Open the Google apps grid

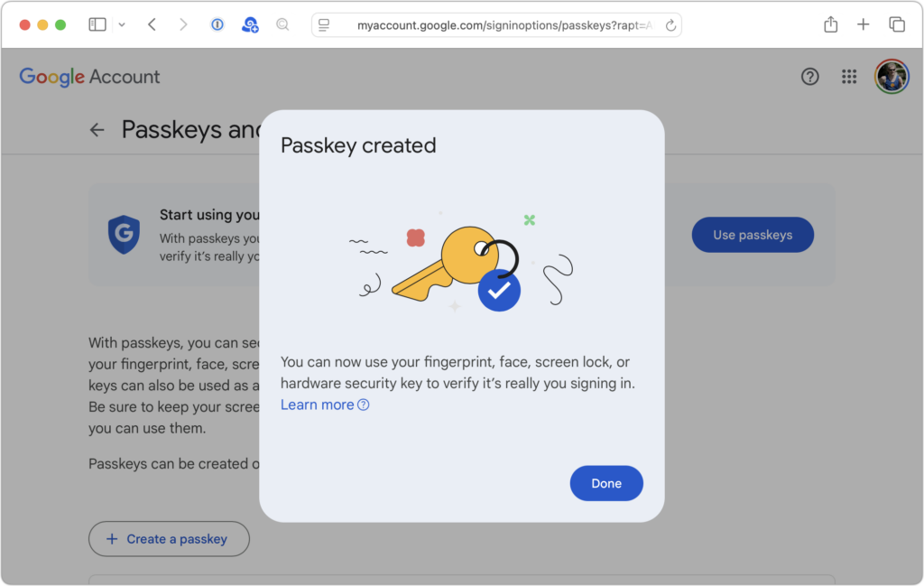click(848, 77)
